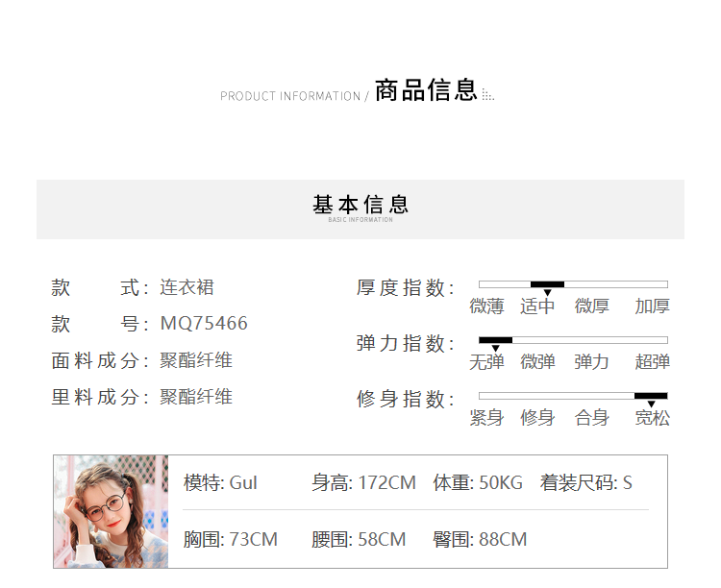Select the 宽松 fit marker

(651, 397)
